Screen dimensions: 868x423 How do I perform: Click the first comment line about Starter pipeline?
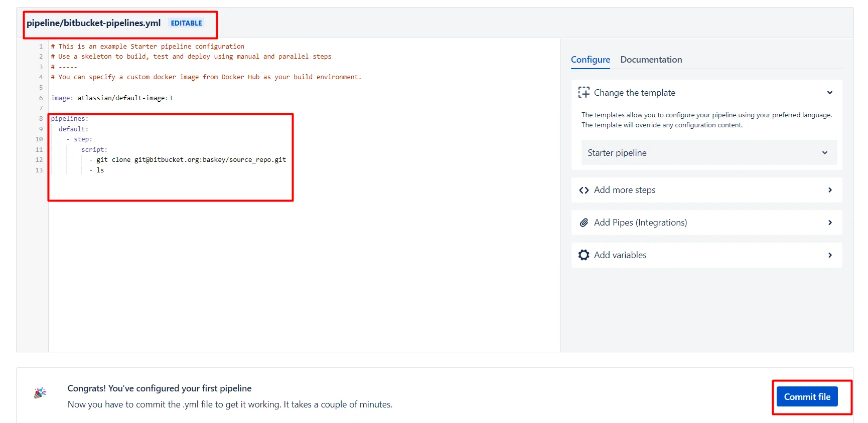tap(148, 47)
